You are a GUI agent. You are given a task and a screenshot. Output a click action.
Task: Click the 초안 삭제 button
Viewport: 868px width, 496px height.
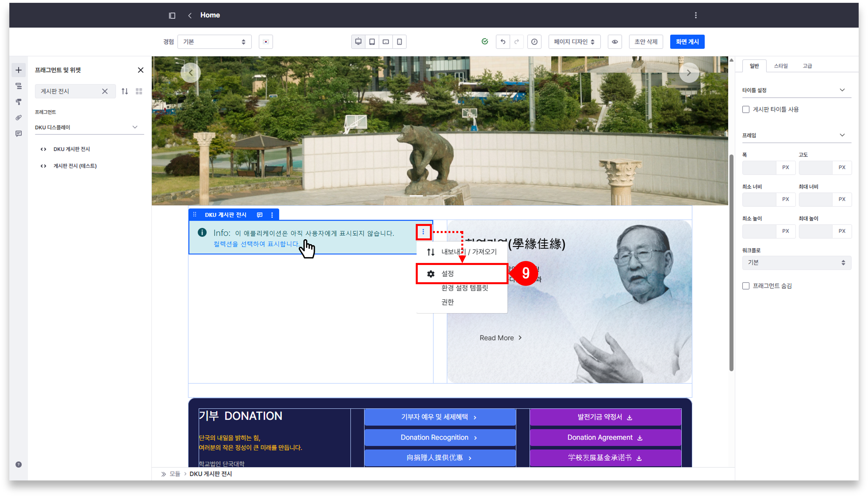645,42
